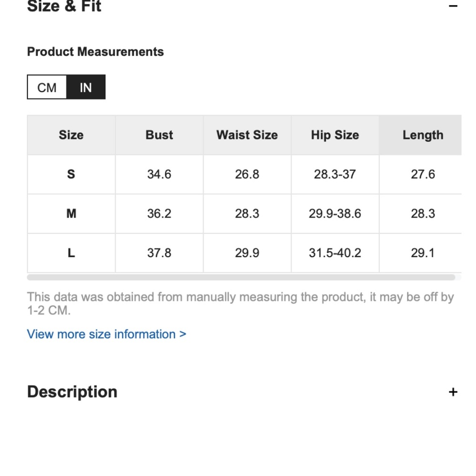
Task: Switch measurements to CM
Action: (x=47, y=87)
